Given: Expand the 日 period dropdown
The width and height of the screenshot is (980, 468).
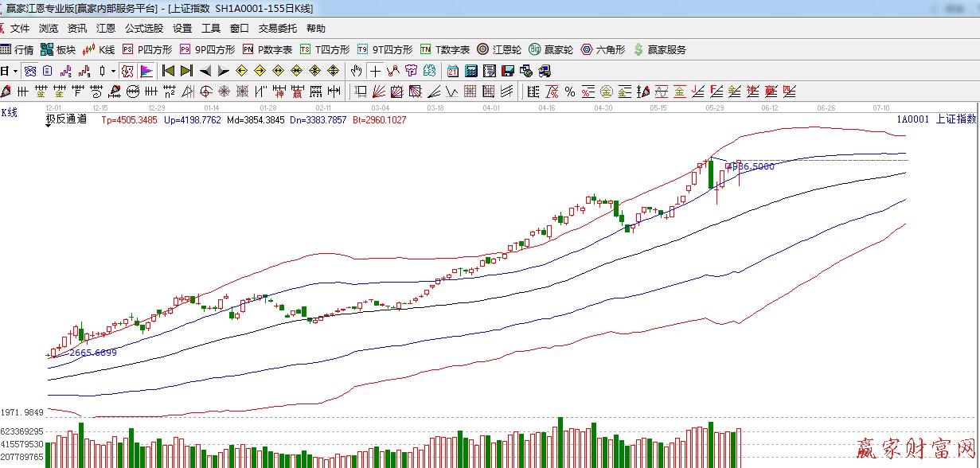Looking at the screenshot, I should coord(15,71).
